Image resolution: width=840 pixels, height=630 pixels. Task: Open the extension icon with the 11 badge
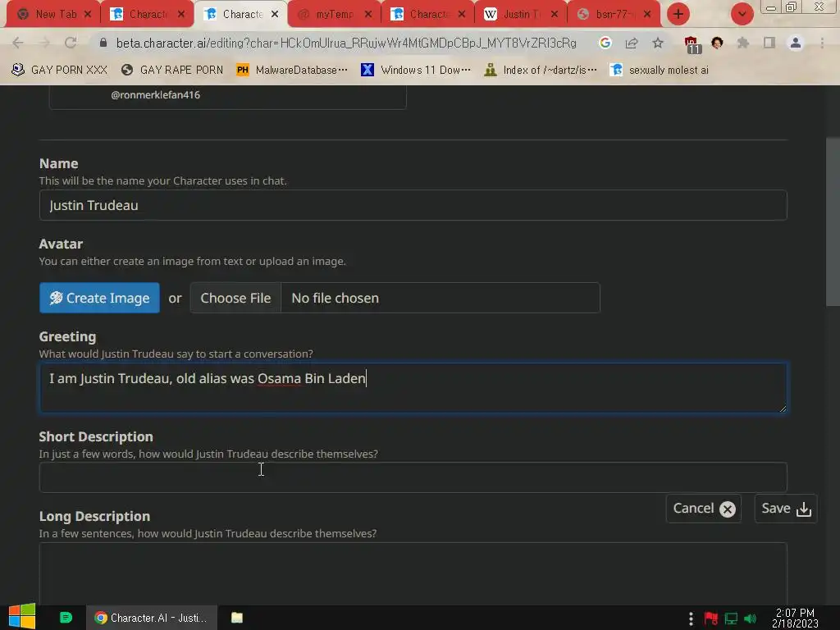pyautogui.click(x=692, y=44)
